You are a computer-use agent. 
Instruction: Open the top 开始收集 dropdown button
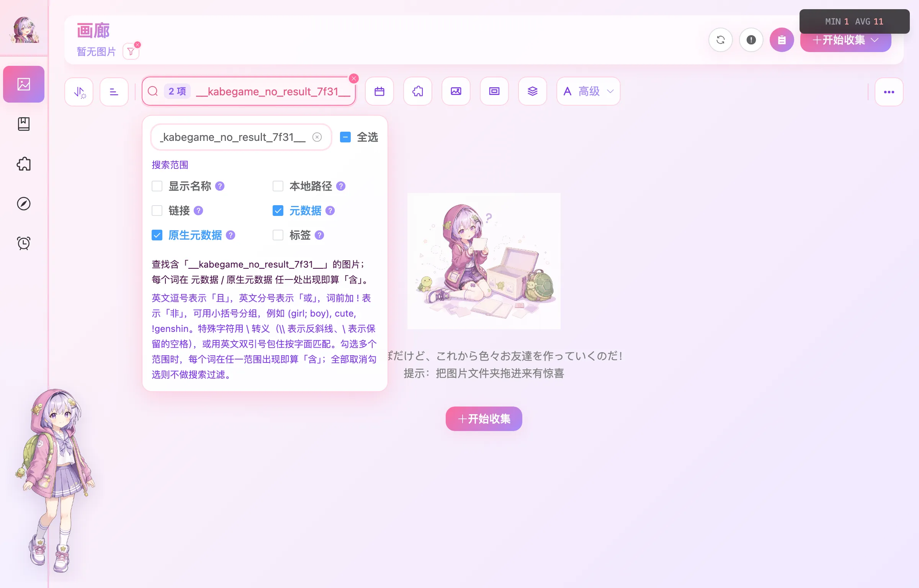coord(845,40)
